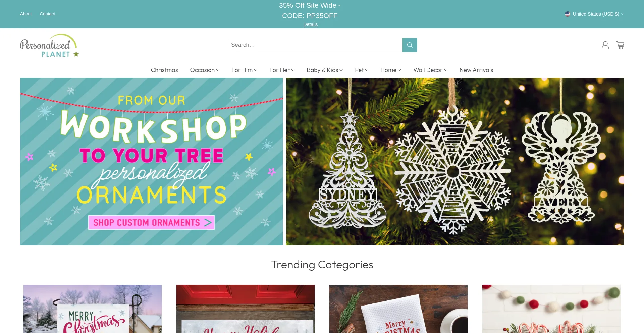The image size is (644, 333).
Task: Click Shop Custom Ornaments banner button
Action: click(151, 222)
